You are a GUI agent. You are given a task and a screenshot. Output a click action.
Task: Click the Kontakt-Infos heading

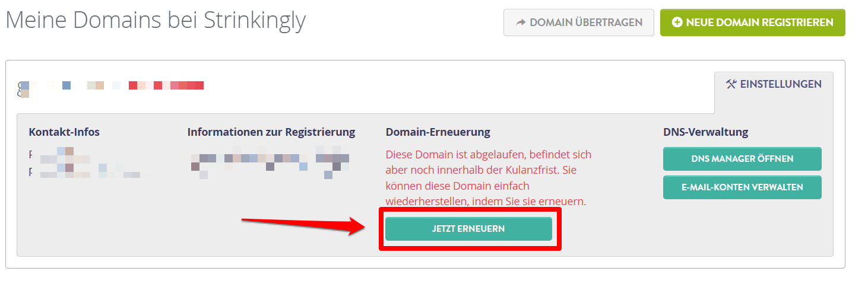[x=64, y=132]
